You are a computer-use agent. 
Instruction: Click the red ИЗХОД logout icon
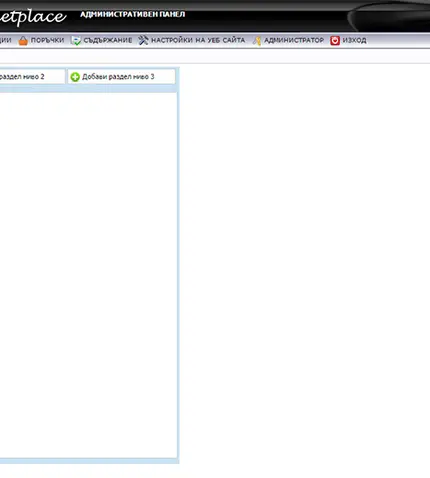coord(335,41)
